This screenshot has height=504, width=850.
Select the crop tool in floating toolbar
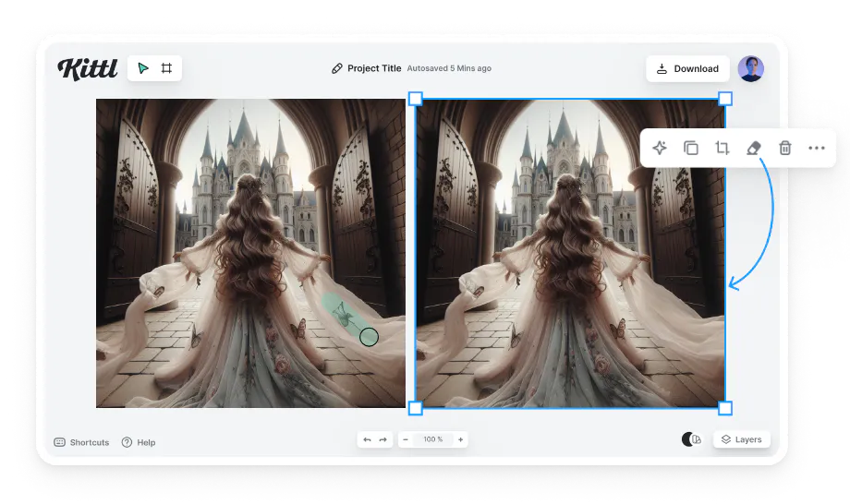pos(722,148)
